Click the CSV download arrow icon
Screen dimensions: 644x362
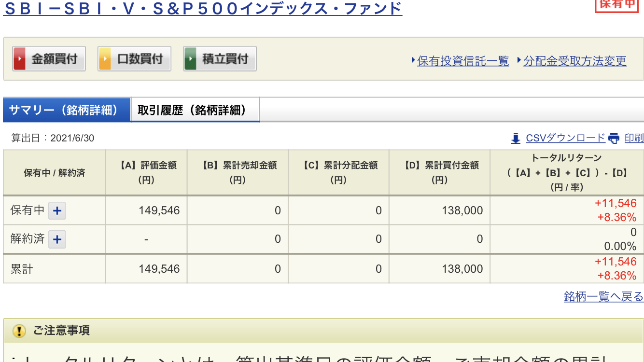516,139
